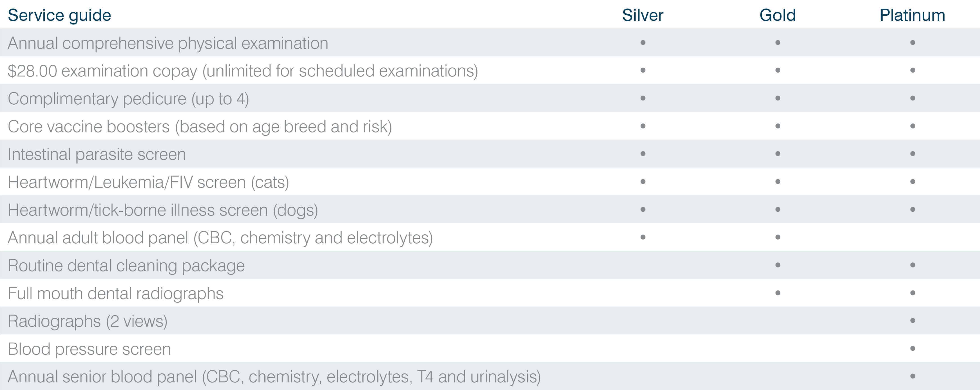Select the Platinum plan heading
980x390 pixels.
pyautogui.click(x=912, y=15)
